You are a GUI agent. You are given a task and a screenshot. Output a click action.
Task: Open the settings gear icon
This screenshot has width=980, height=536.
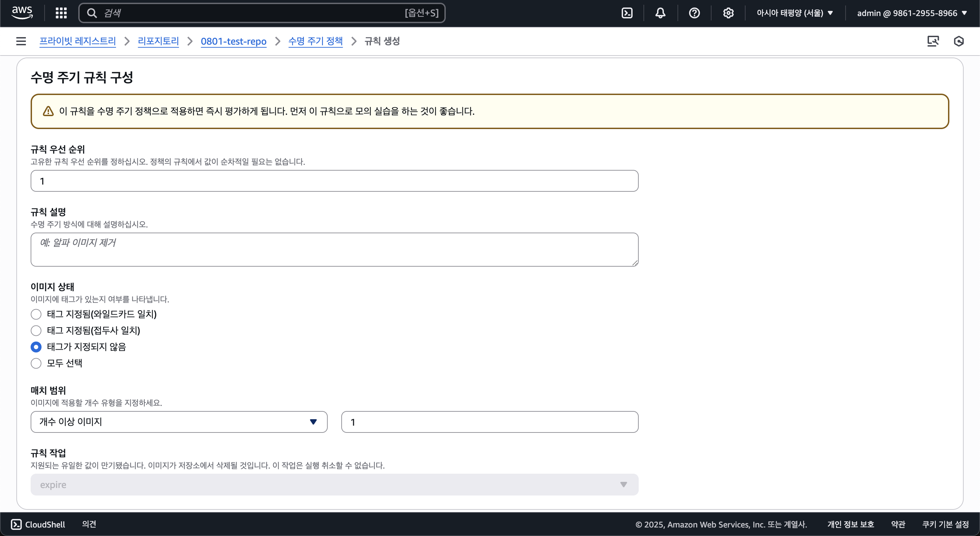tap(728, 13)
